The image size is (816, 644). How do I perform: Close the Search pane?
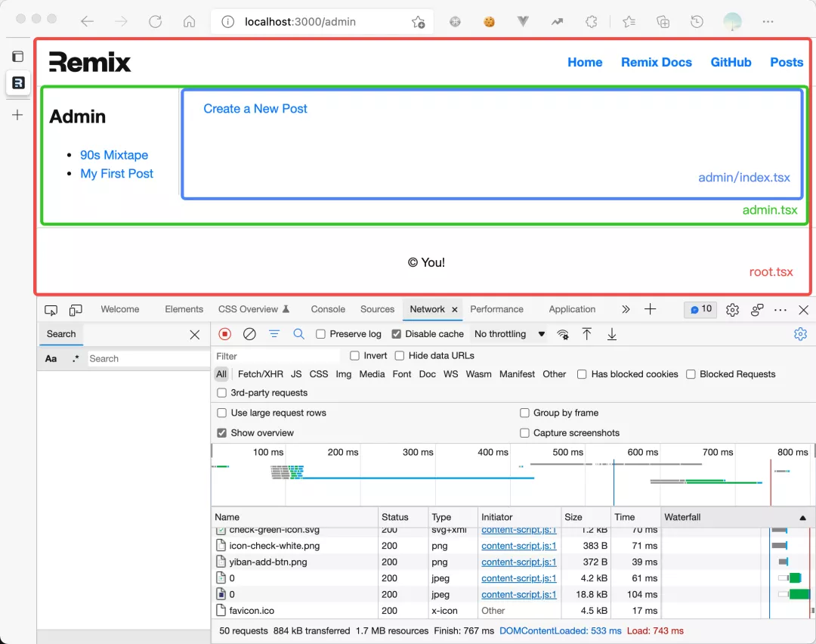click(195, 335)
